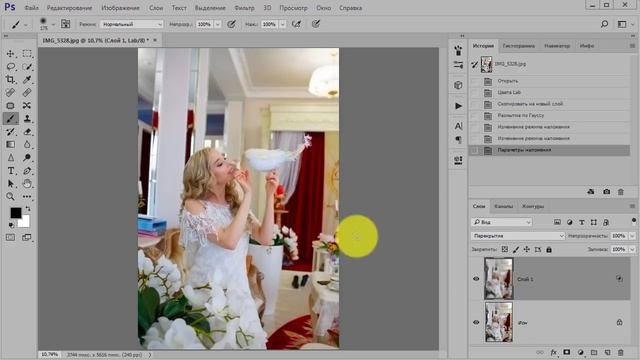
Task: Open brush opacity dropdown arrow
Action: point(218,24)
